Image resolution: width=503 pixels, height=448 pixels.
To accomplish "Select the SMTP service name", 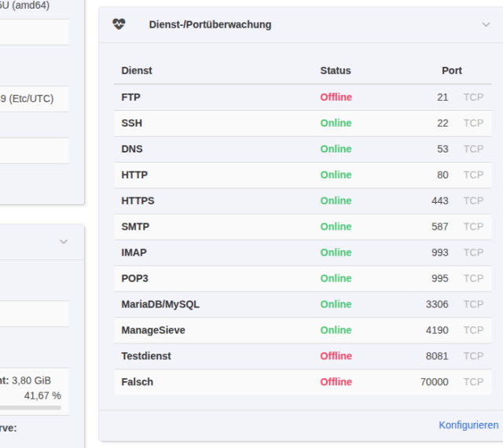I will [x=135, y=226].
